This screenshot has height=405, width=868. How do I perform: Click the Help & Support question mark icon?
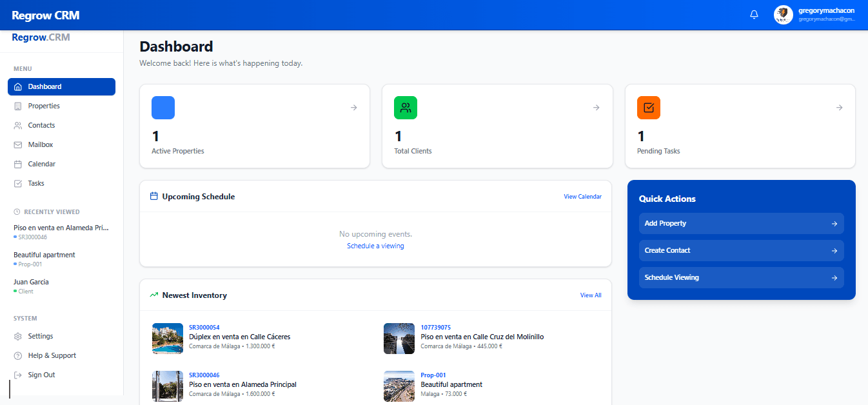coord(16,355)
